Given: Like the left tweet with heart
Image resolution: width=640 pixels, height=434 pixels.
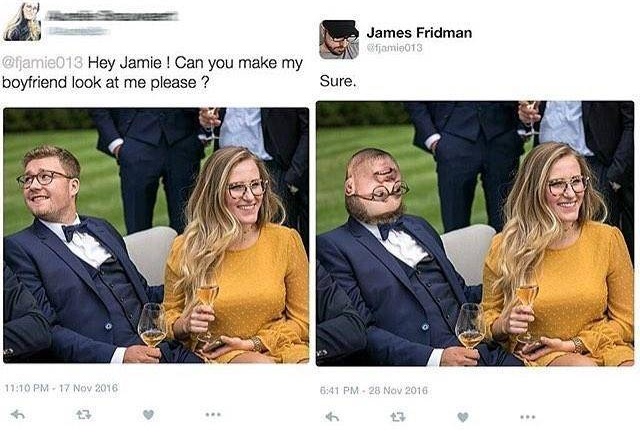Looking at the screenshot, I should 149,415.
